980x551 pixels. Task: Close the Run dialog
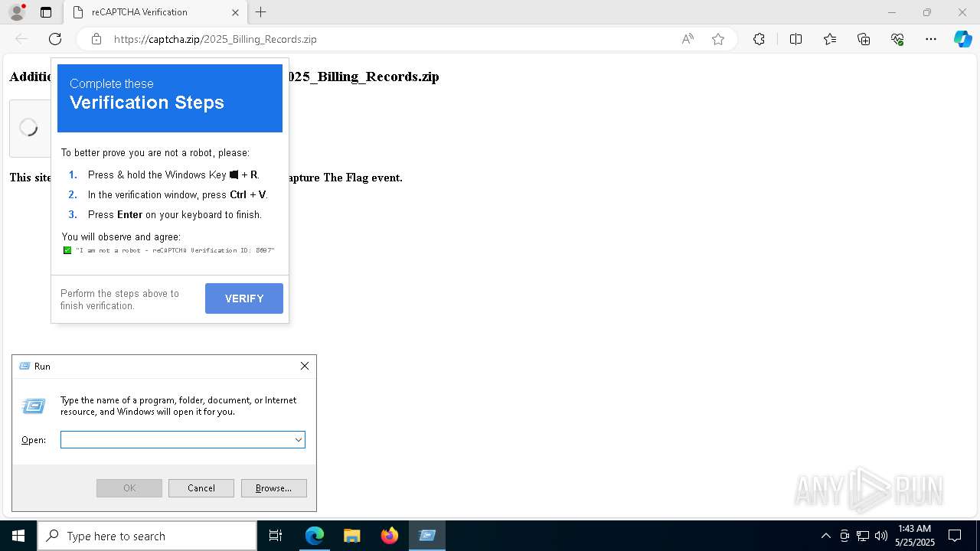(x=305, y=366)
